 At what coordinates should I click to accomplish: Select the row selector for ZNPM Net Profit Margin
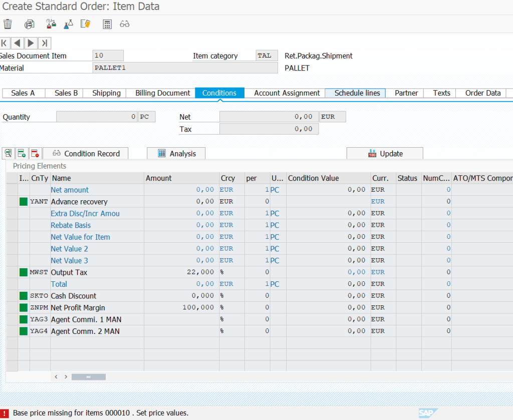click(x=12, y=307)
